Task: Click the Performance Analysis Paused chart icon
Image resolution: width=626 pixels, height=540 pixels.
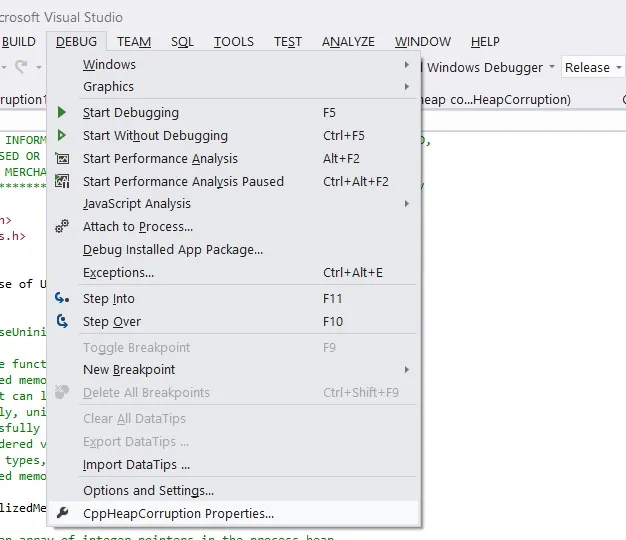Action: coord(62,181)
